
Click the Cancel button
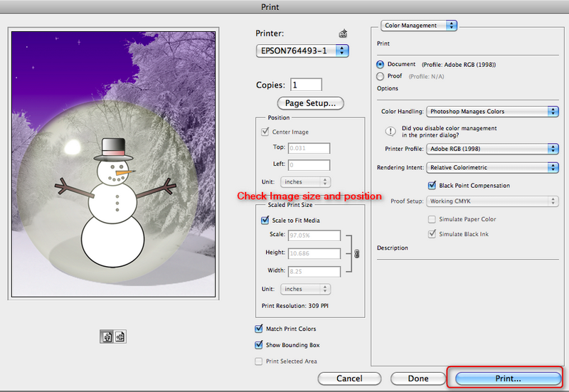coord(349,378)
